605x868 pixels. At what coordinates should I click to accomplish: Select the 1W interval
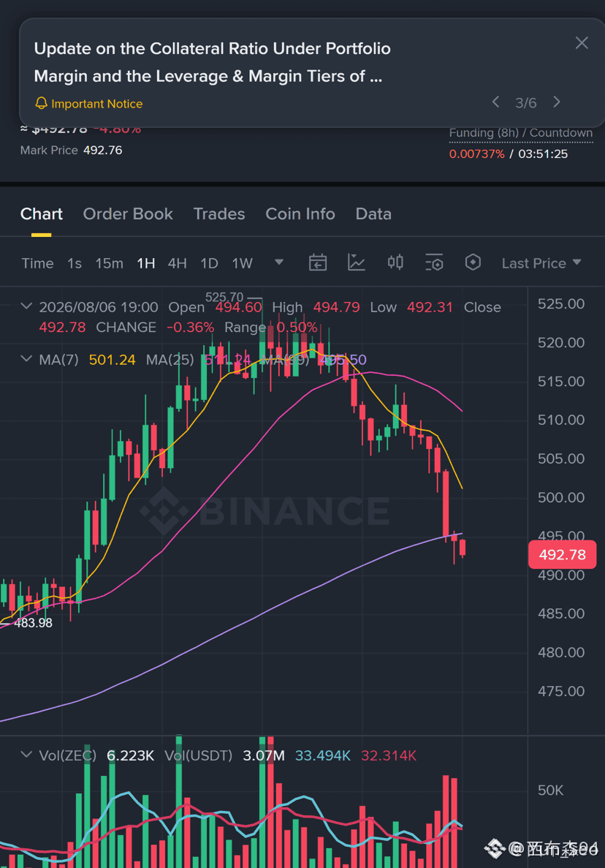point(243,263)
